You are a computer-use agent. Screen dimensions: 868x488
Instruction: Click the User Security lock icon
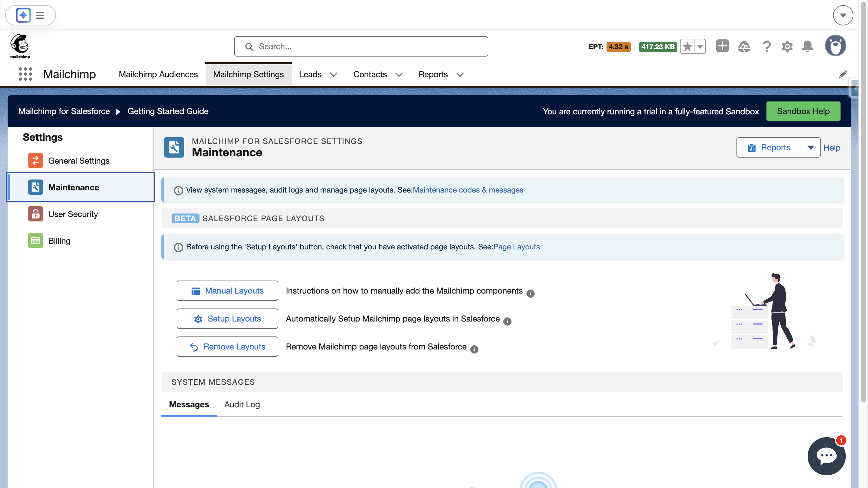[x=35, y=214]
